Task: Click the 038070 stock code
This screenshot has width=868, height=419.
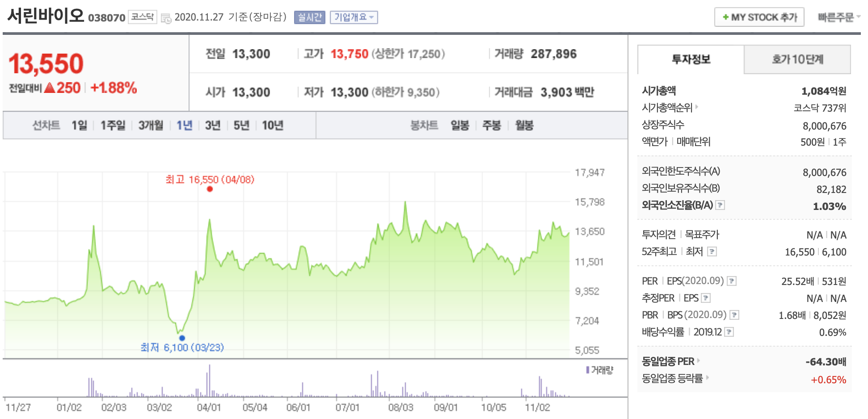Action: coord(107,18)
